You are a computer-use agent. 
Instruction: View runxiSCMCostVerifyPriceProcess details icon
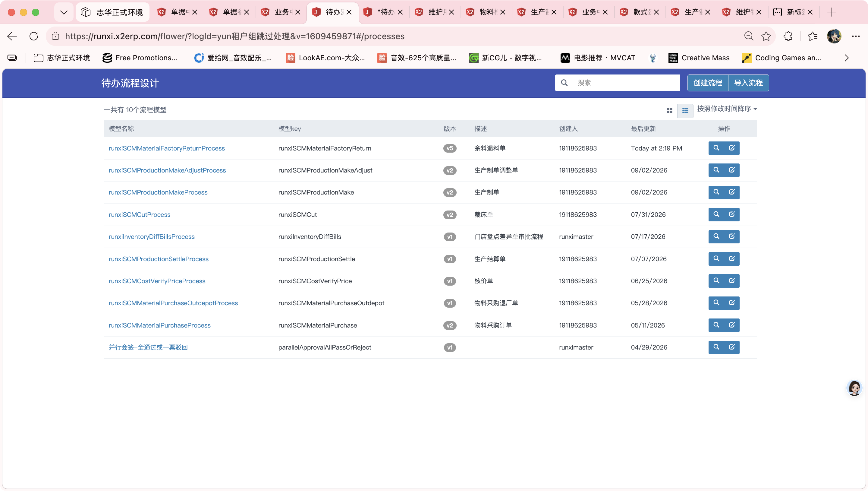(716, 281)
